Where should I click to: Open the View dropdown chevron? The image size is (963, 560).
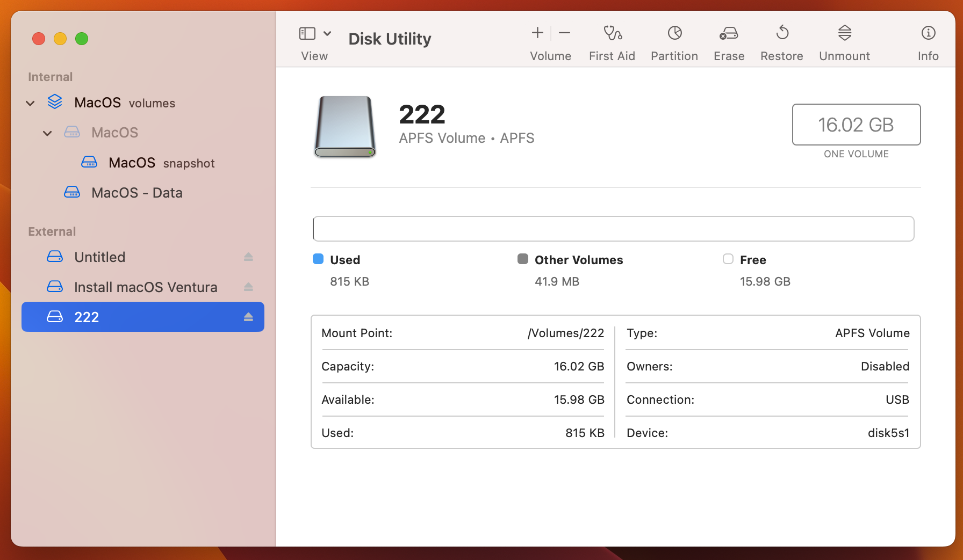pos(327,33)
